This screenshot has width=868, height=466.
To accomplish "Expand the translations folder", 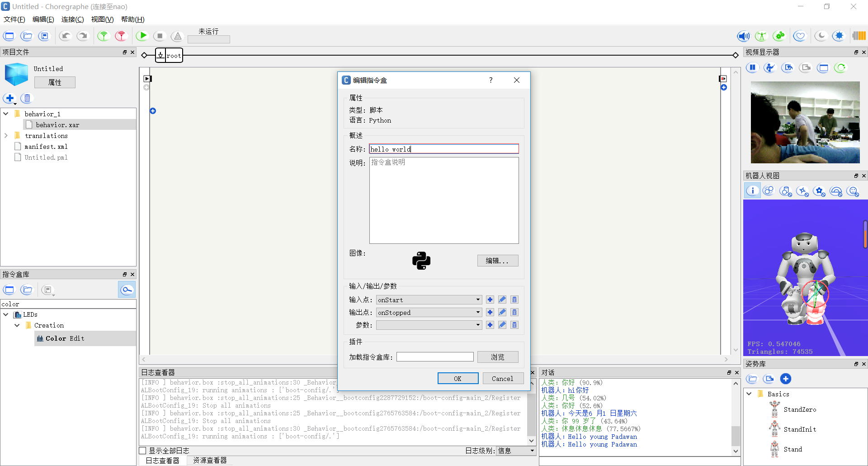I will (x=6, y=135).
